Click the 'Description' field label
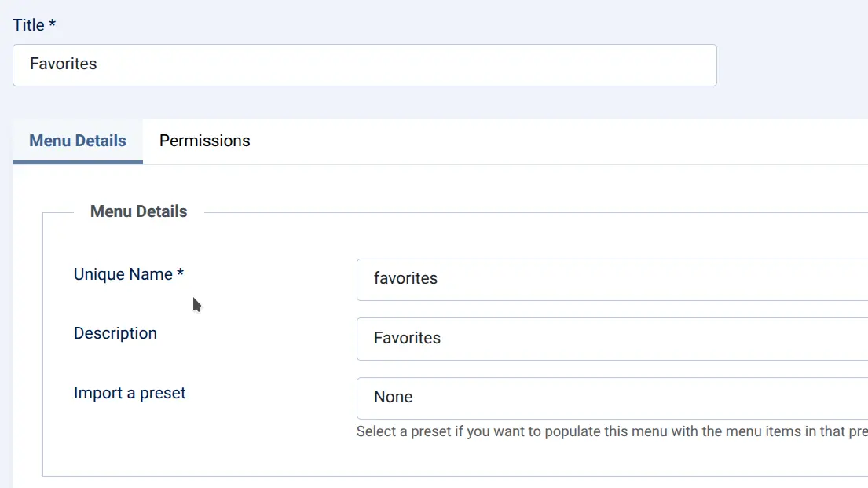Screen dimensions: 868x488 pos(115,333)
